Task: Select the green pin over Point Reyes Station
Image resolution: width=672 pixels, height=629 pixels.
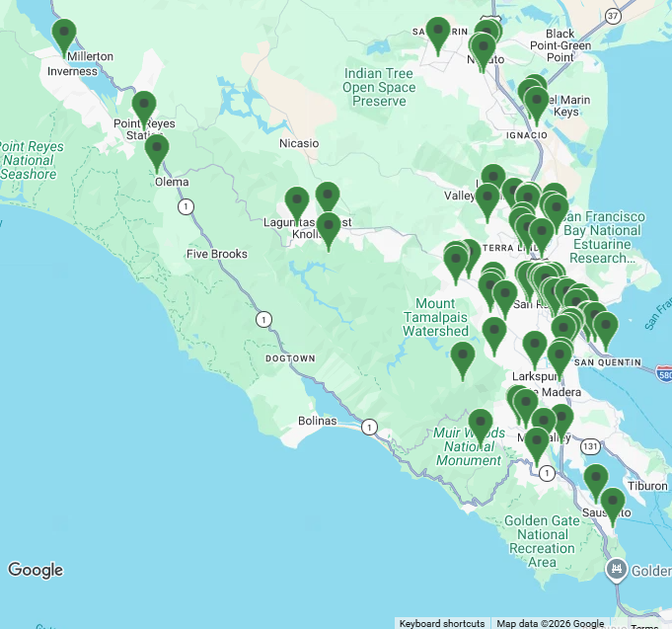Action: (144, 110)
